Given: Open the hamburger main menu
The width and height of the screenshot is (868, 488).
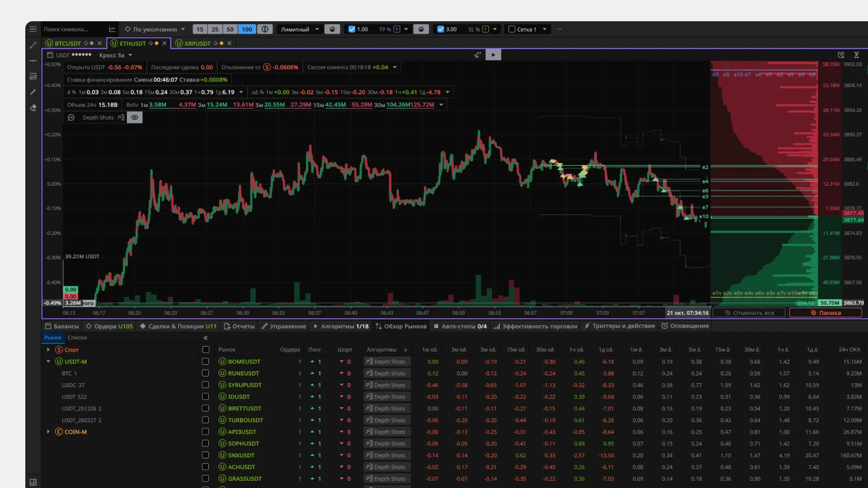Looking at the screenshot, I should [33, 29].
